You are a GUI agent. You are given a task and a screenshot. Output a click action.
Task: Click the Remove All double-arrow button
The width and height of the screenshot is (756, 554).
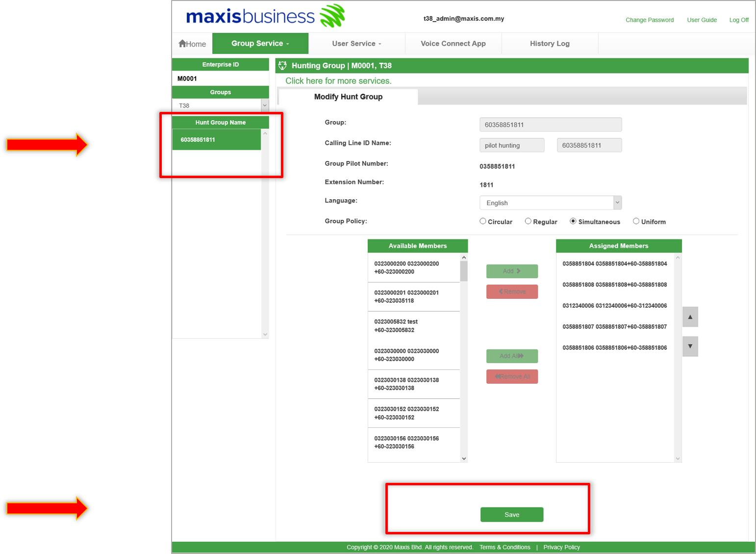pos(511,376)
